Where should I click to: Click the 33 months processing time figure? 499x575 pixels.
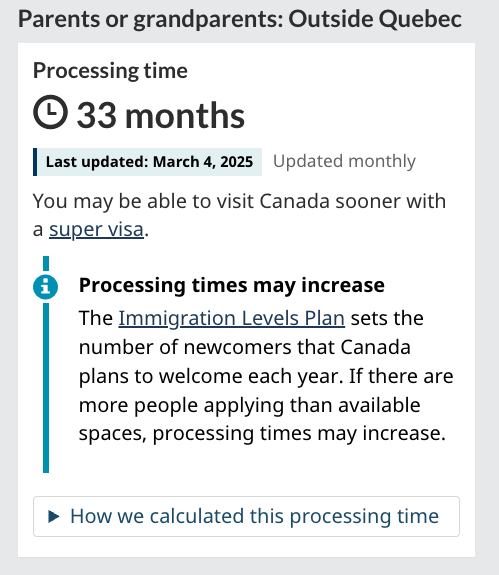click(x=161, y=116)
